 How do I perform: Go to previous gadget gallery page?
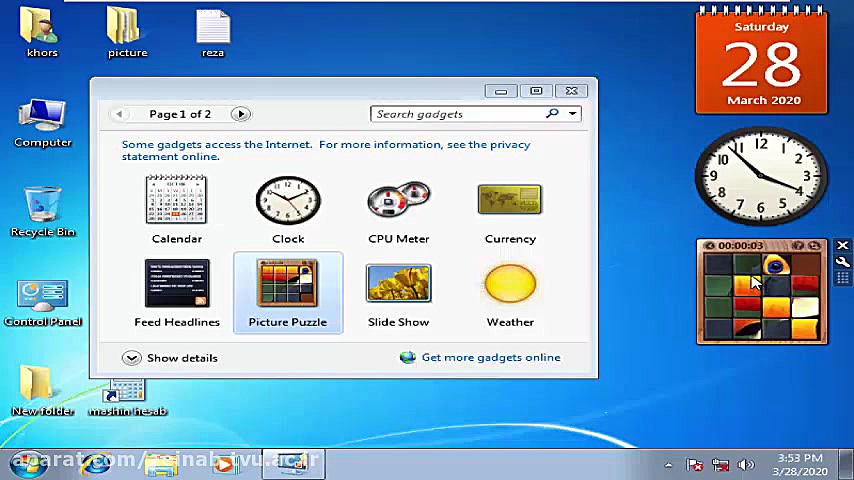119,114
